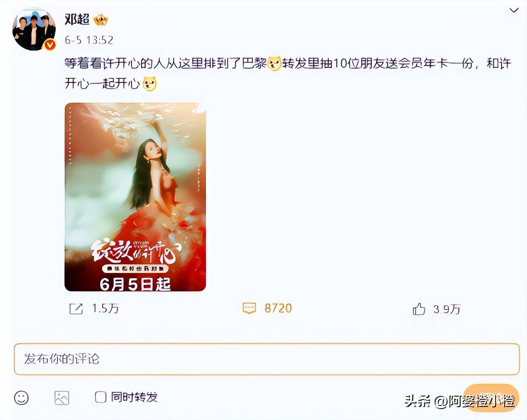Open 邓超's profile from username

pyautogui.click(x=77, y=19)
